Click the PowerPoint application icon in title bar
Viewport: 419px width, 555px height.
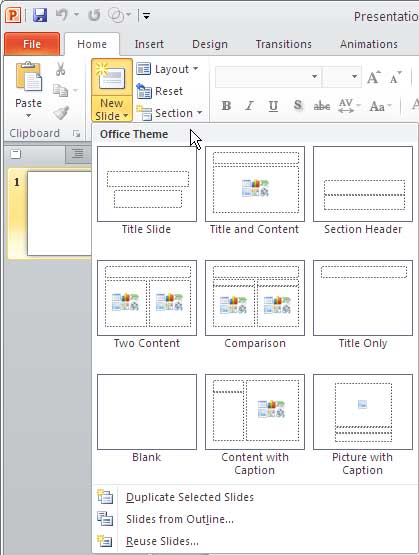click(x=13, y=15)
